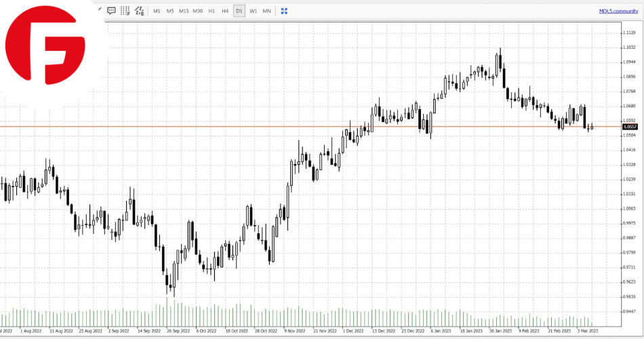Switch chart to H1 timeframe
Image resolution: width=644 pixels, height=339 pixels.
[212, 11]
